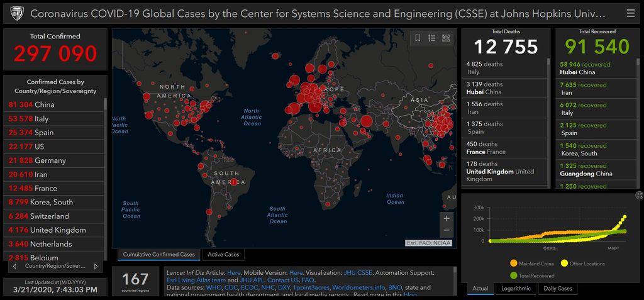Expand the chart panel to full screen
Image resolution: width=644 pixels, height=300 pixels.
[x=639, y=195]
